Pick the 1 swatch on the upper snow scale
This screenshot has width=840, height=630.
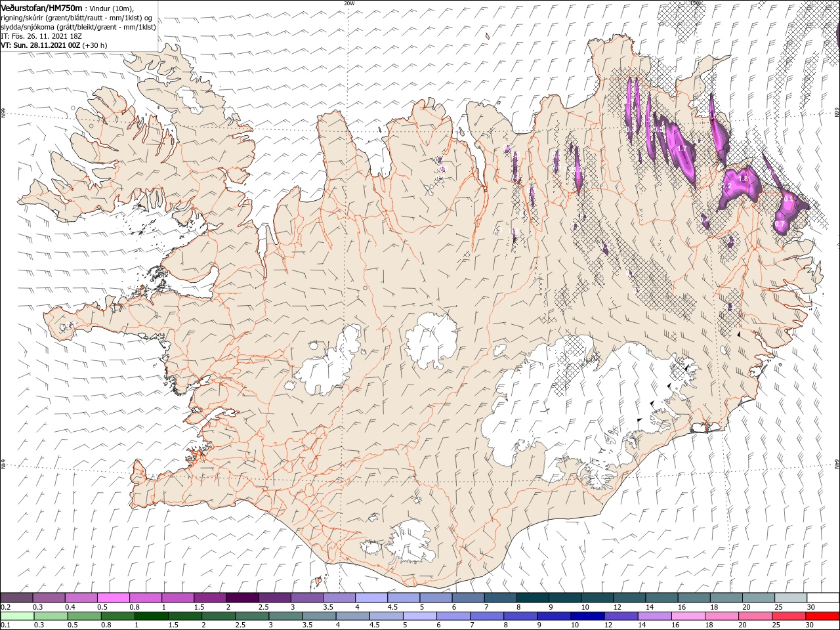pos(178,598)
